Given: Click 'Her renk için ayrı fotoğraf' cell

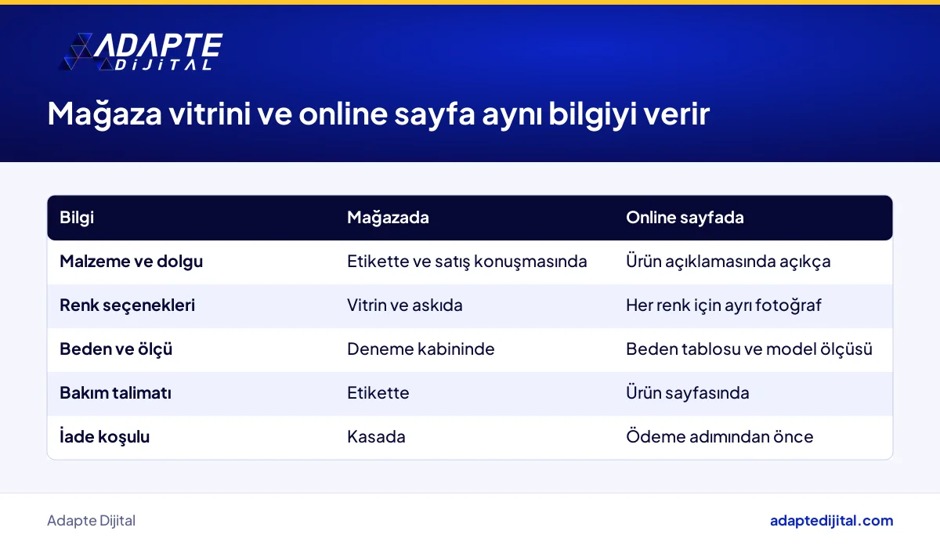Looking at the screenshot, I should (723, 305).
